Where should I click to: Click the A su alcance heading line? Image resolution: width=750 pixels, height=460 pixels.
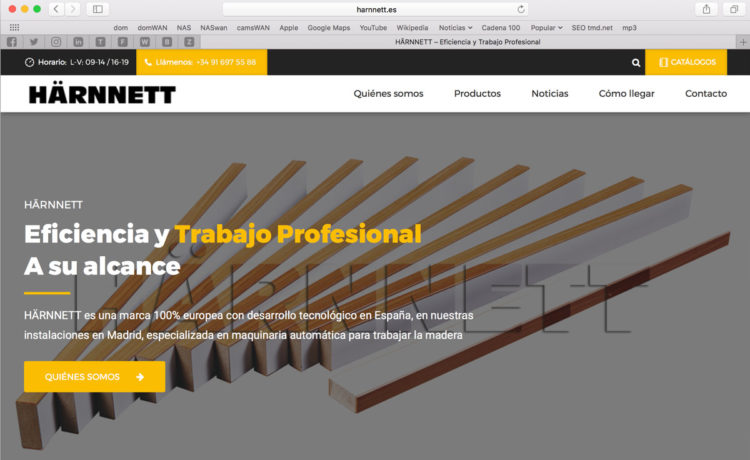(x=102, y=266)
